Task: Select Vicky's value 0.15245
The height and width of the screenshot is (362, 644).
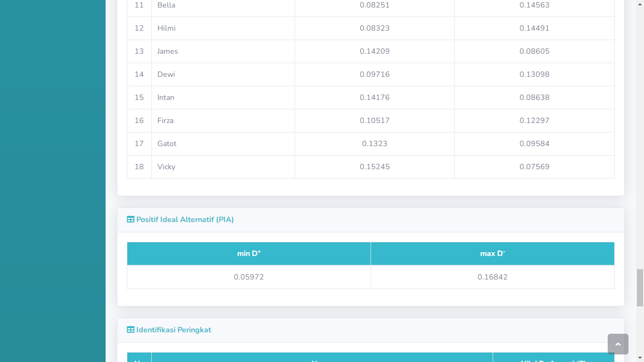Action: (x=375, y=167)
